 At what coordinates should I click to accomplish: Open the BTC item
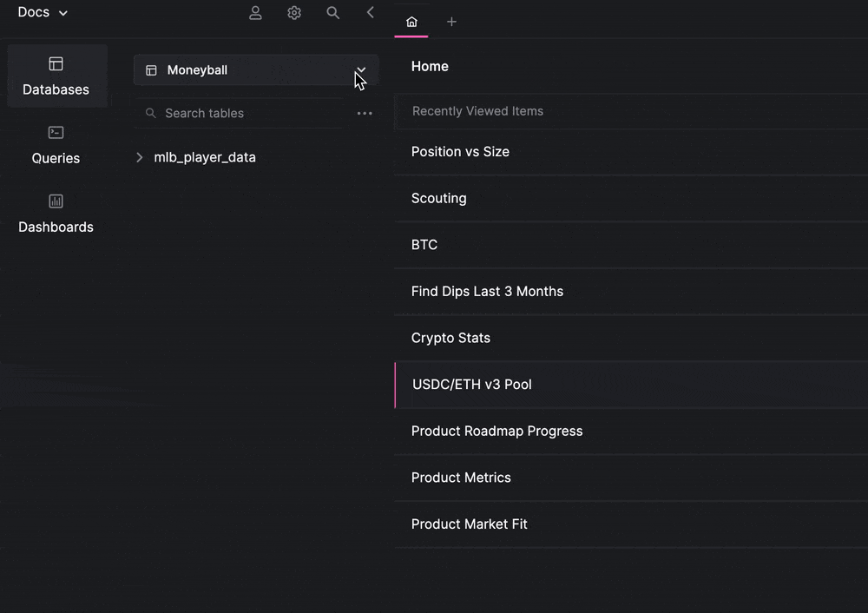click(x=631, y=245)
